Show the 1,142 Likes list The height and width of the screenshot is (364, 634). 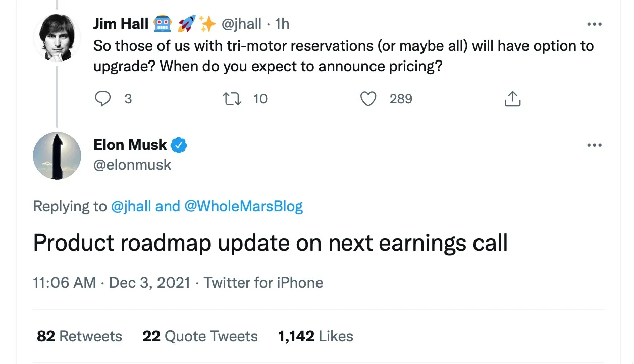315,336
